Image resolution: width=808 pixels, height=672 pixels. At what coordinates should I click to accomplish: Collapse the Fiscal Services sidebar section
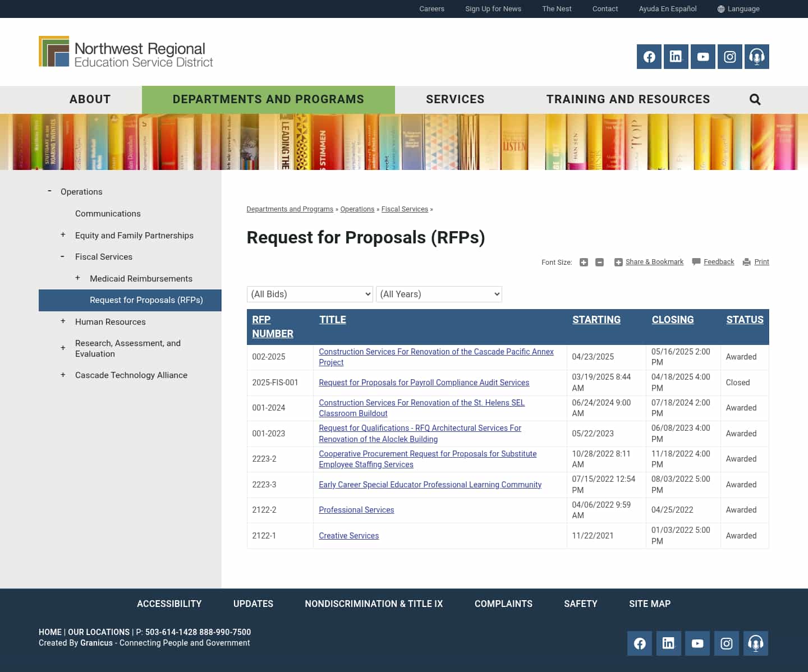coord(62,256)
